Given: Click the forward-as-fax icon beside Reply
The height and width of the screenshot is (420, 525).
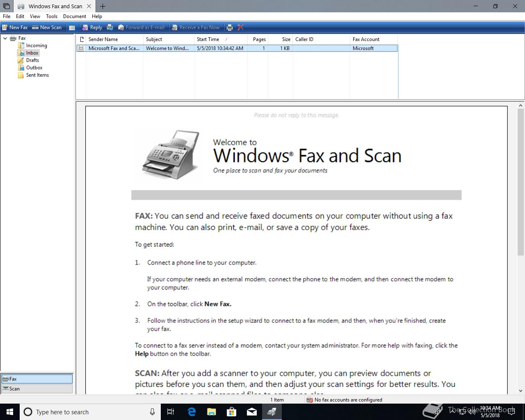Looking at the screenshot, I should 110,27.
